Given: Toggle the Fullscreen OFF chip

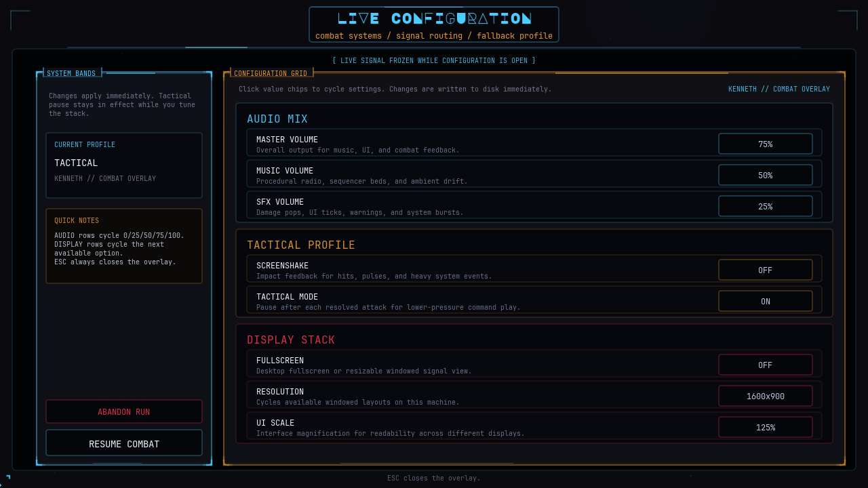Looking at the screenshot, I should [765, 365].
